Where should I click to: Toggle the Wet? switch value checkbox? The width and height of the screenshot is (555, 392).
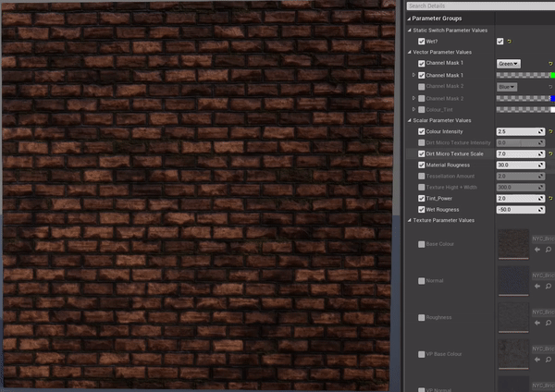499,42
